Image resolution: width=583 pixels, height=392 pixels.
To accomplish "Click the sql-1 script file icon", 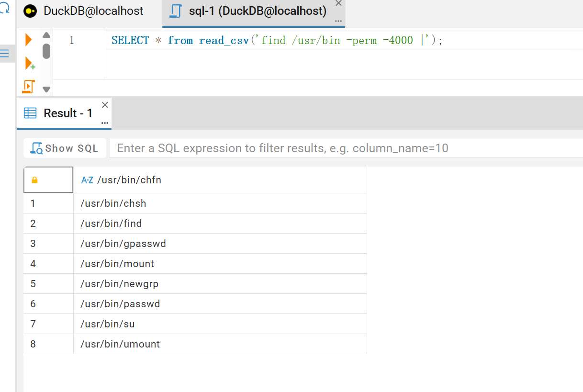I will (176, 11).
